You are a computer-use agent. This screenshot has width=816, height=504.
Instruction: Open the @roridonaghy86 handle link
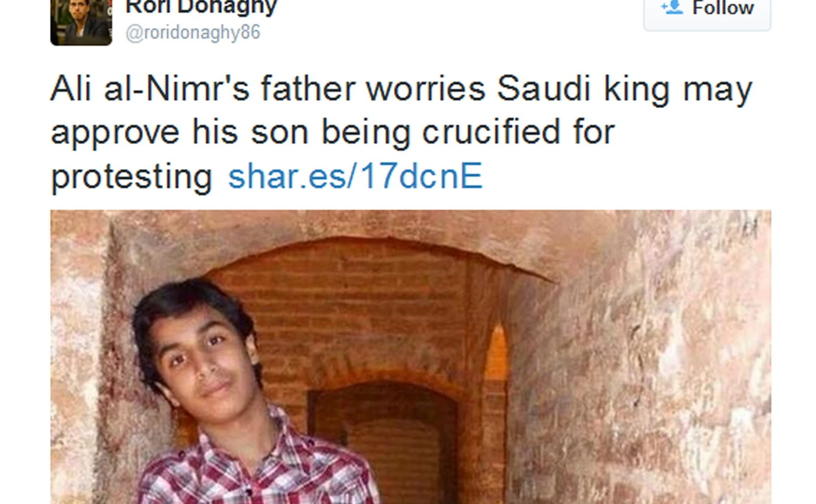coord(193,32)
